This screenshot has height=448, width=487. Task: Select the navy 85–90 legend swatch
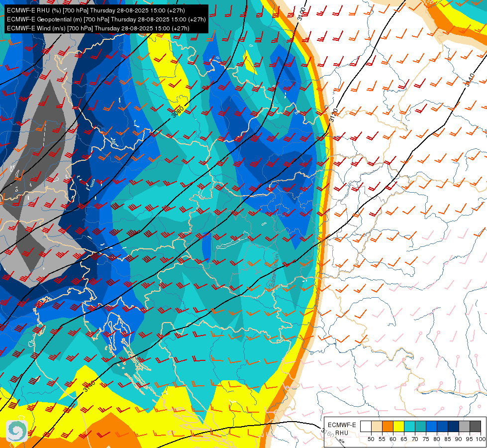pos(454,426)
